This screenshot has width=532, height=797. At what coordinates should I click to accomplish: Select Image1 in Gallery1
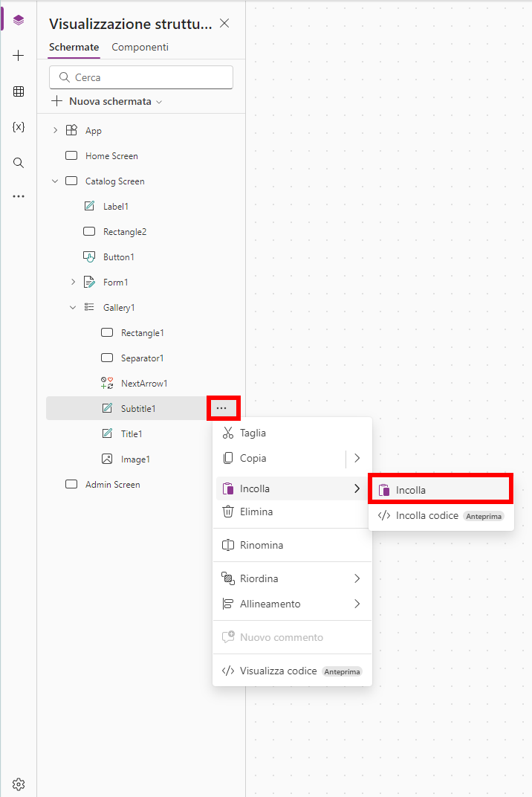pos(135,459)
